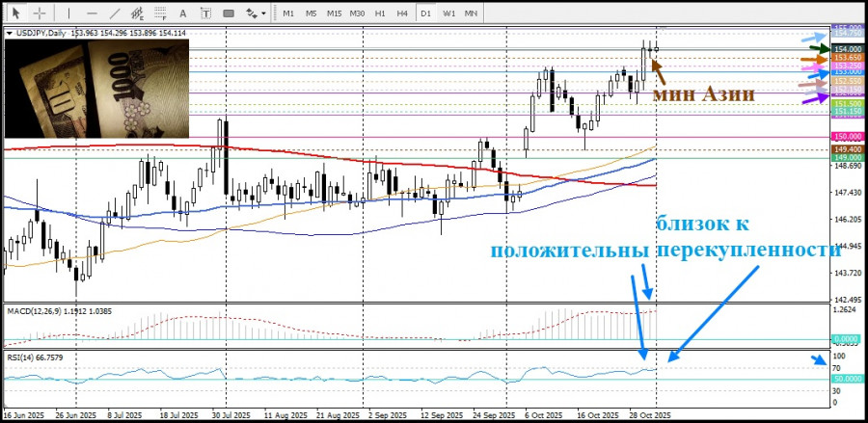
Task: Click the 149.000 price level label
Action: [x=847, y=158]
